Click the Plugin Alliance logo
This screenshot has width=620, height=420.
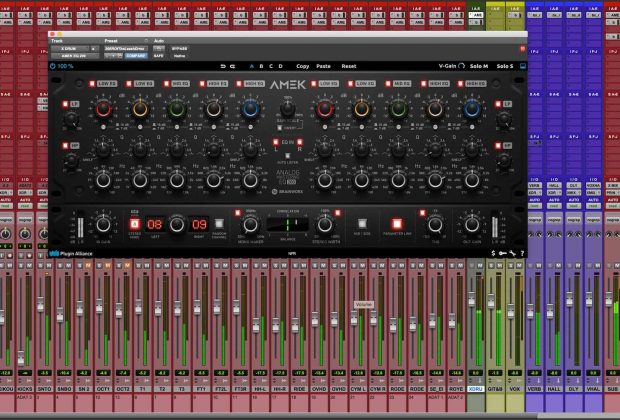coord(70,253)
